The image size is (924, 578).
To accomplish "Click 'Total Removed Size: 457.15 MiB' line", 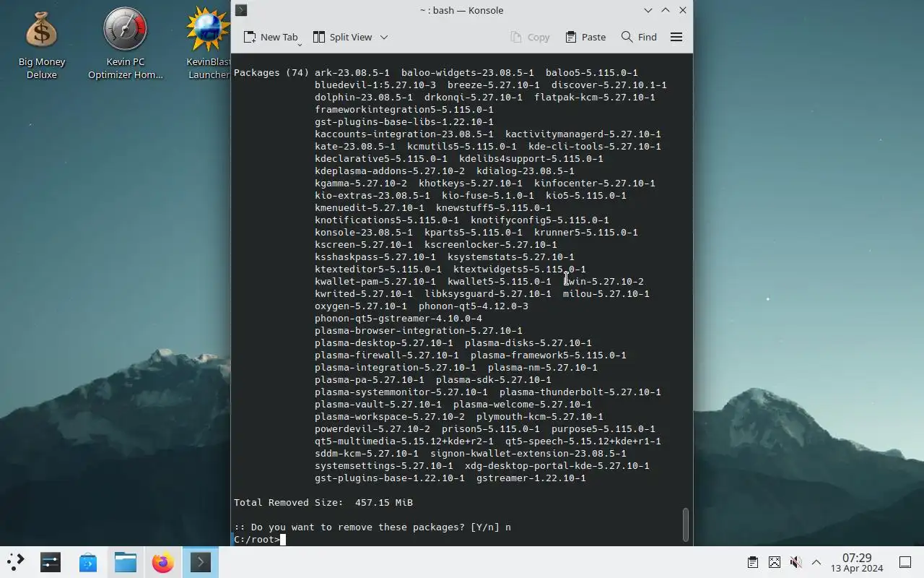I will pyautogui.click(x=323, y=503).
